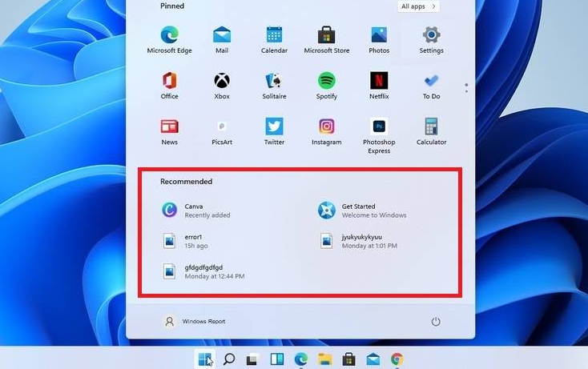
Task: Open Microsoft Store from taskbar
Action: click(348, 359)
